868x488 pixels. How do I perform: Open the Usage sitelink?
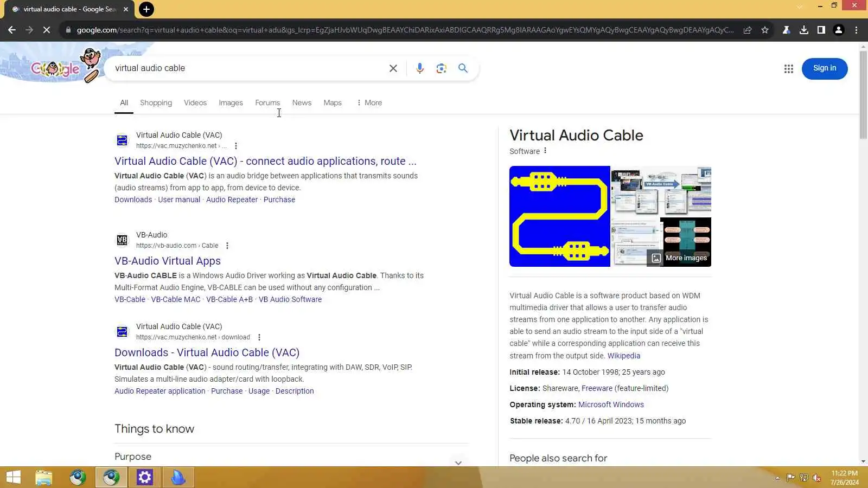259,391
